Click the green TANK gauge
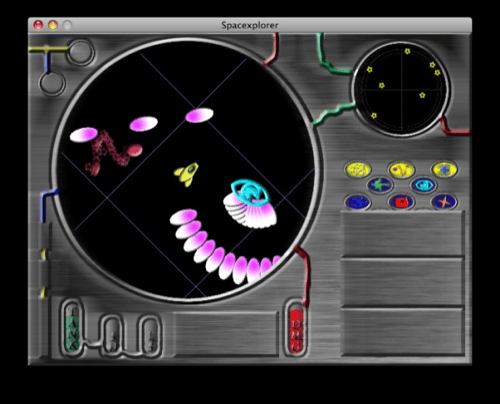This screenshot has width=500, height=404. (x=73, y=329)
